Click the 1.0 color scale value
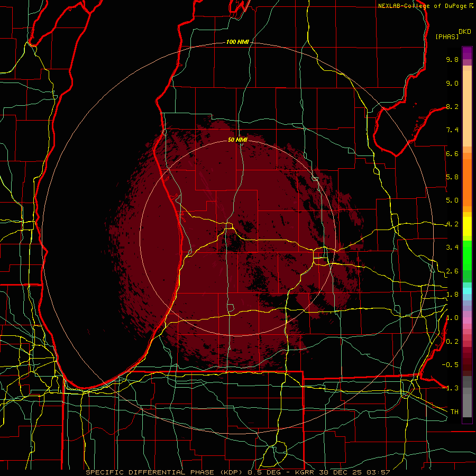This screenshot has width=476, height=476. [x=452, y=318]
